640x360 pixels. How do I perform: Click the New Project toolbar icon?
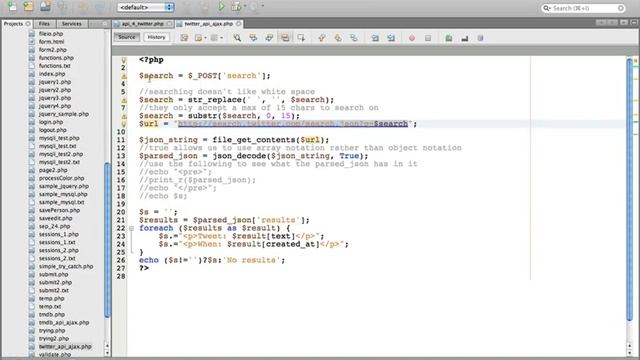[29, 7]
